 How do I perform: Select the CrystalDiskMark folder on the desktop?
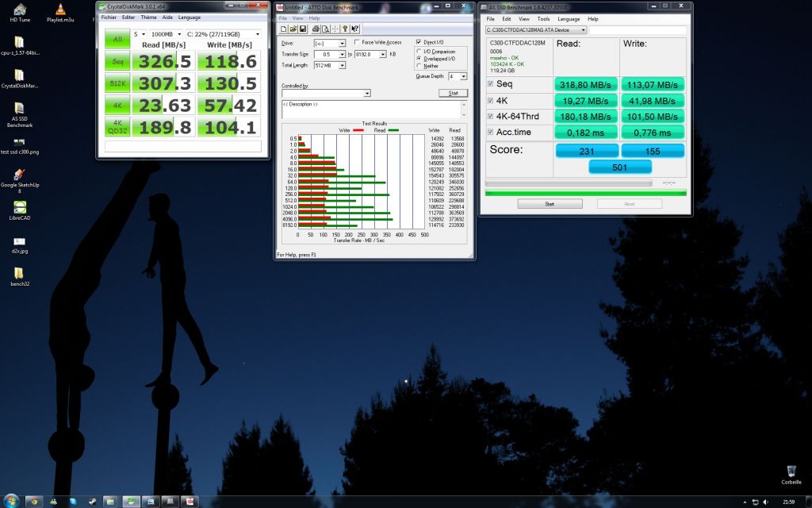click(20, 79)
